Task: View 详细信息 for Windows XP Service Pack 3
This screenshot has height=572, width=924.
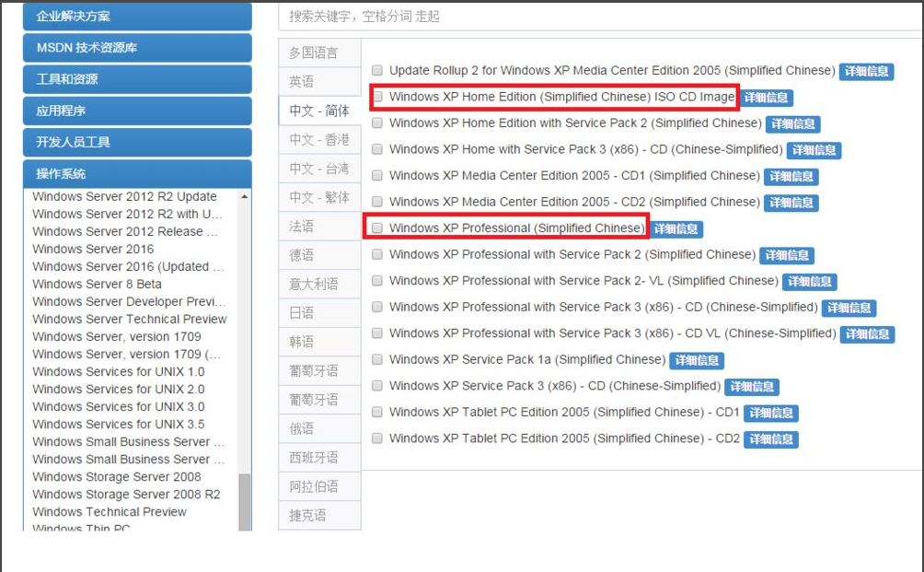Action: tap(751, 387)
